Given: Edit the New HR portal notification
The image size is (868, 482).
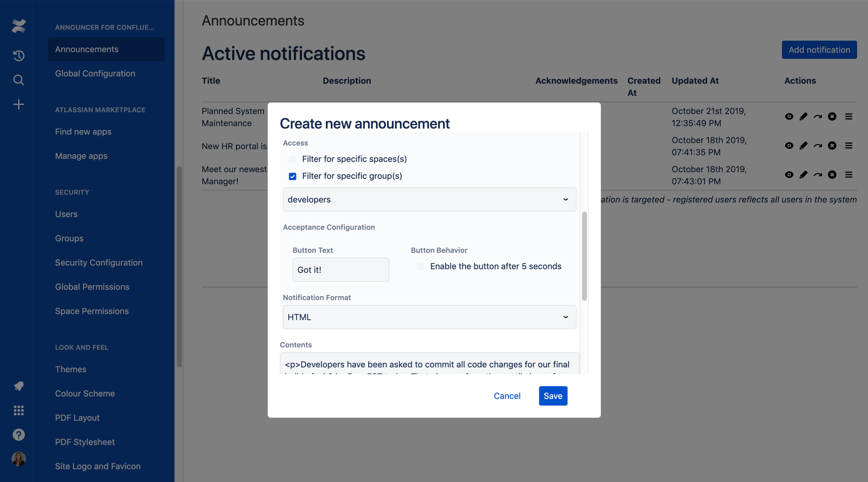Looking at the screenshot, I should (x=803, y=146).
